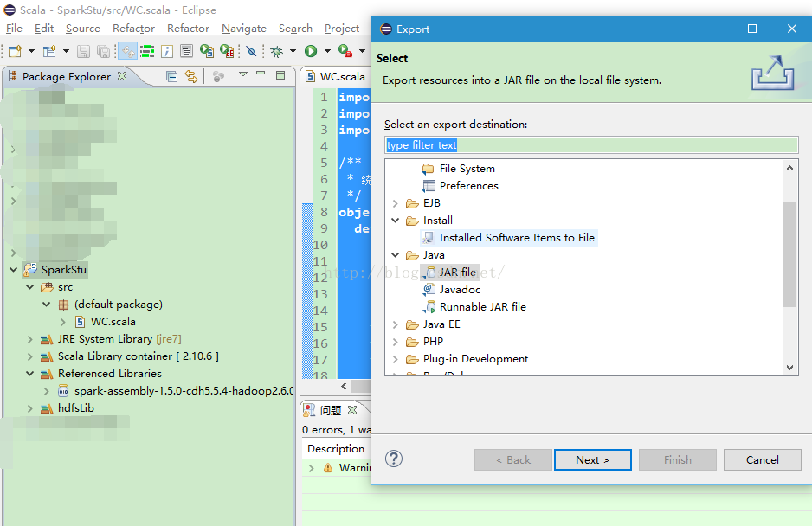Collapse the (default package) node
This screenshot has height=526, width=812.
pyautogui.click(x=47, y=305)
